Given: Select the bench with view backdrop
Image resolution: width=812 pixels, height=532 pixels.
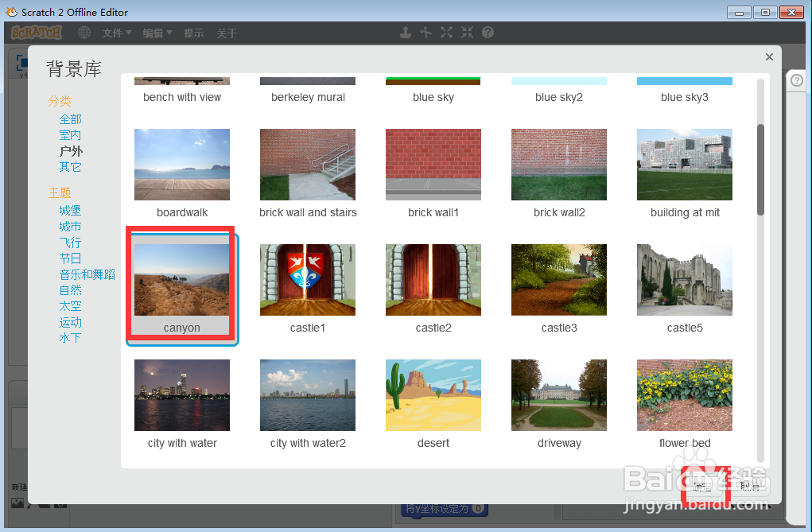Looking at the screenshot, I should 182,91.
